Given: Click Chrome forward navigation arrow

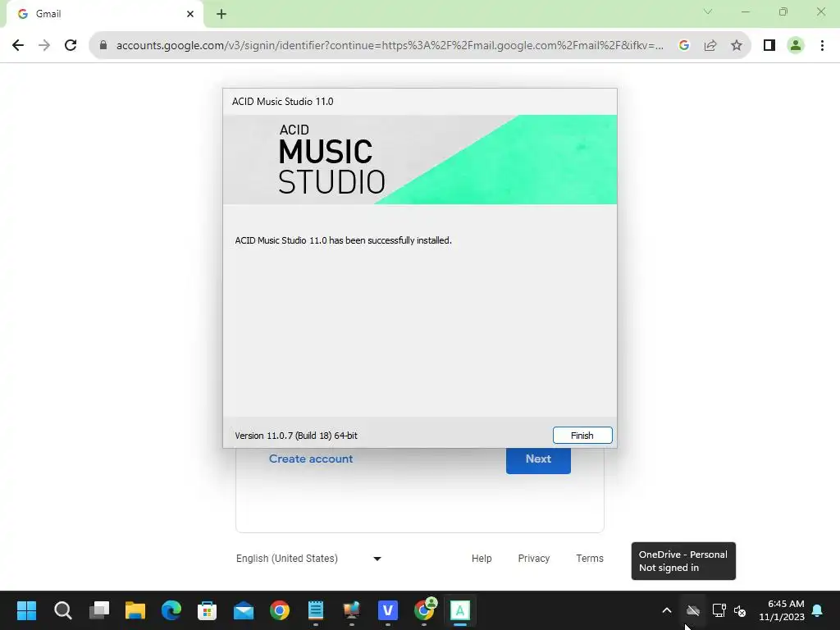Looking at the screenshot, I should 44,46.
